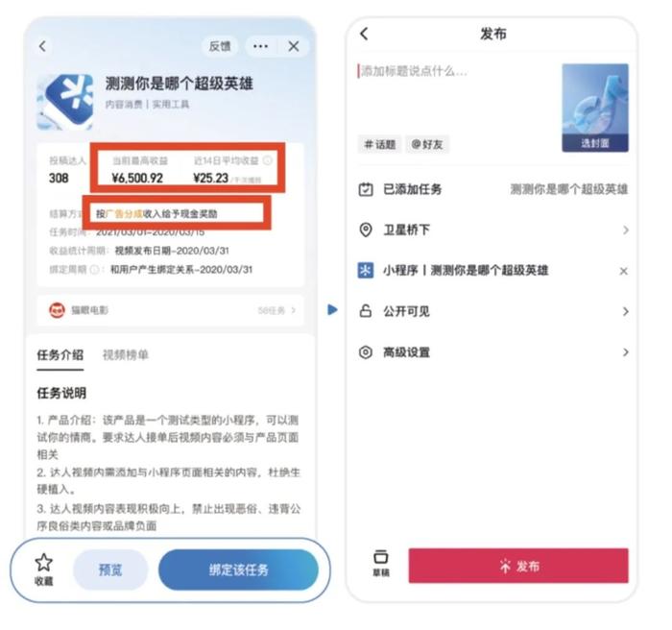The image size is (672, 630).
Task: Go back from the 发布 screen
Action: [x=364, y=34]
